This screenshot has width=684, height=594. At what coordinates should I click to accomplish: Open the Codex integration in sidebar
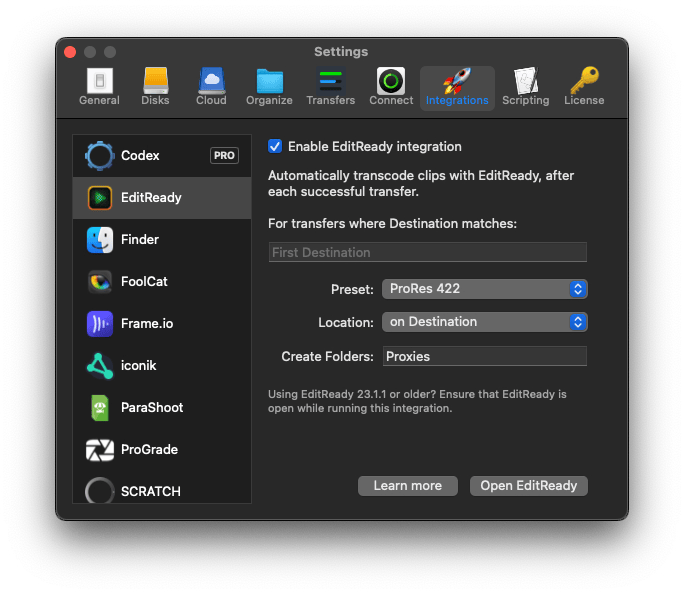[x=140, y=156]
